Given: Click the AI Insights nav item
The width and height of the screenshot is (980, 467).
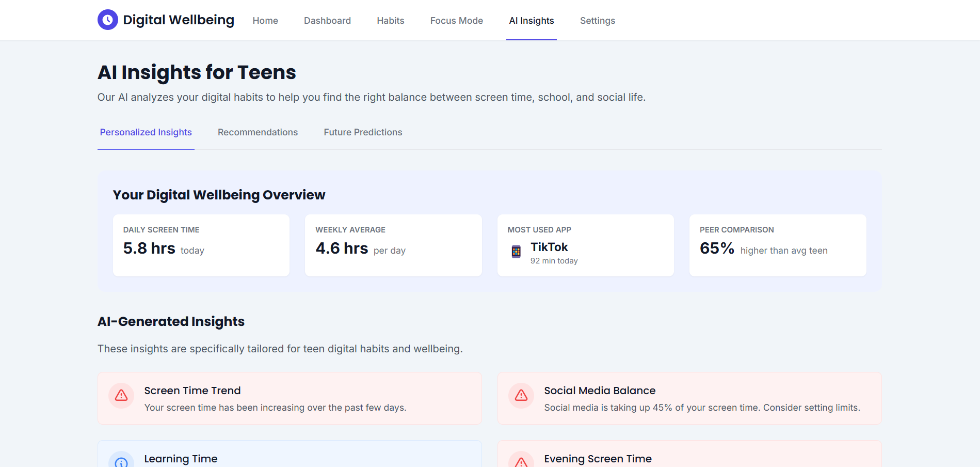Looking at the screenshot, I should tap(531, 21).
